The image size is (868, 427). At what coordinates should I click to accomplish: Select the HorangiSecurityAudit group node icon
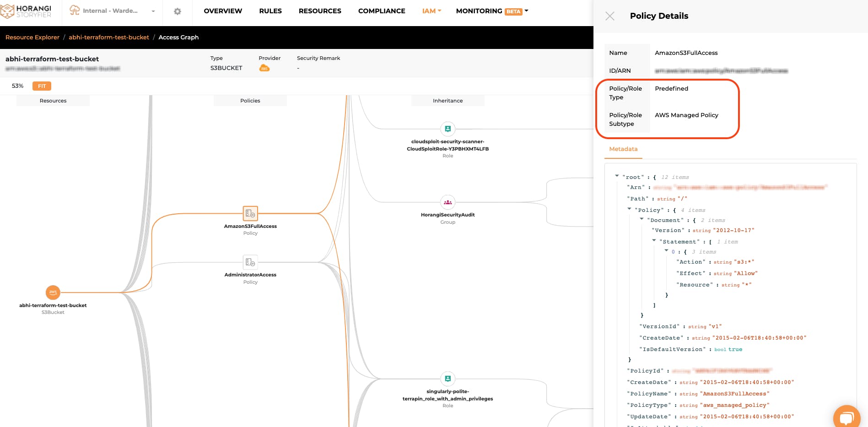coord(448,202)
